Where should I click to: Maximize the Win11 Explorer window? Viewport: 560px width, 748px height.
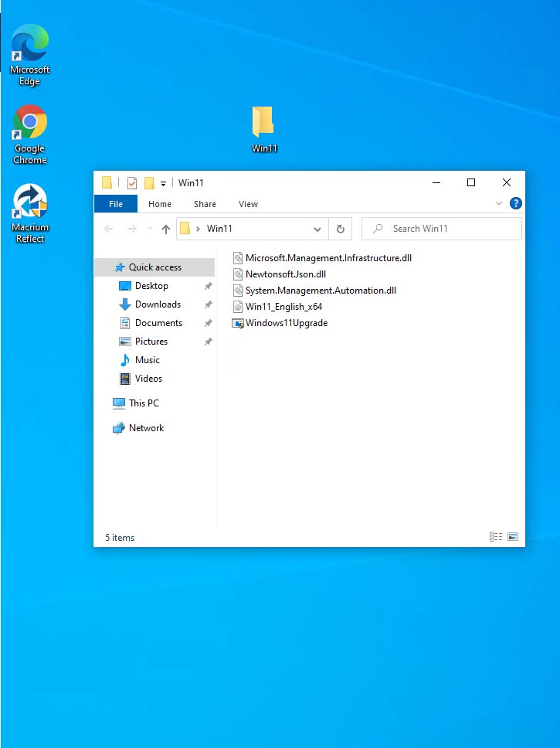pyautogui.click(x=471, y=182)
